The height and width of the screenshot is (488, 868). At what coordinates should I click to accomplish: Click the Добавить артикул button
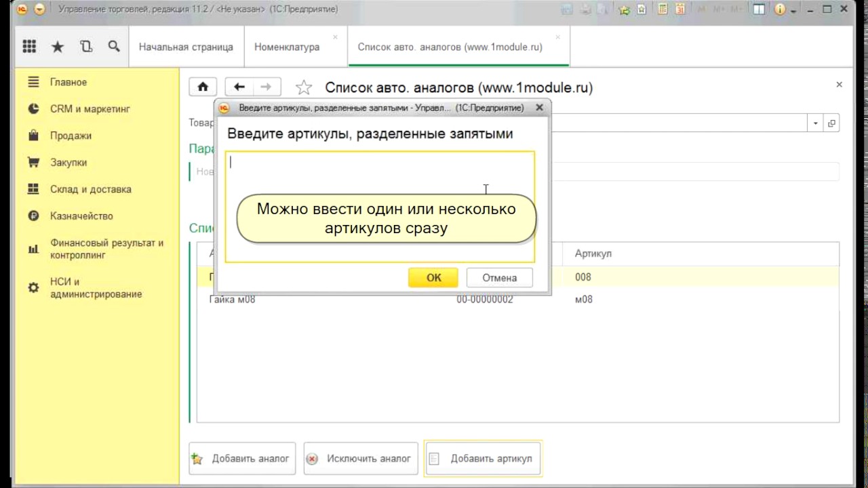pyautogui.click(x=483, y=459)
